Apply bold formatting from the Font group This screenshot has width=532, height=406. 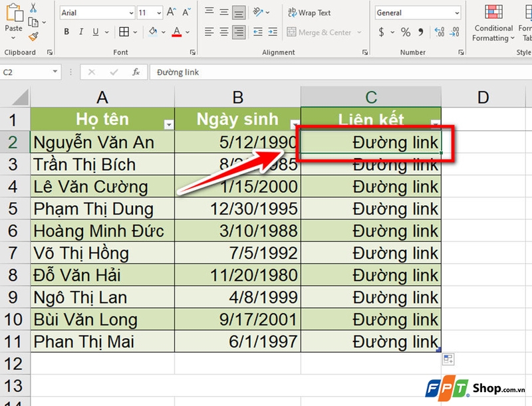coord(67,32)
